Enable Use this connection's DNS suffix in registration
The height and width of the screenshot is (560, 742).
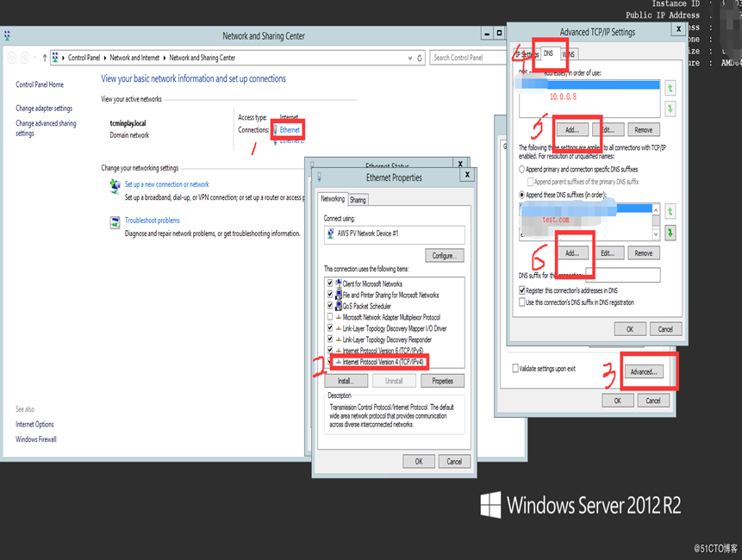coord(522,302)
